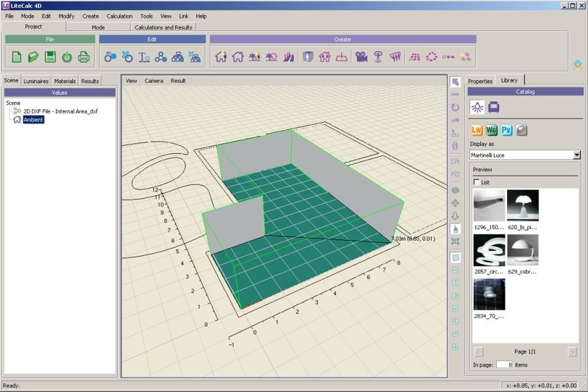
Task: Click the Scene root label in the tree
Action: [13, 103]
